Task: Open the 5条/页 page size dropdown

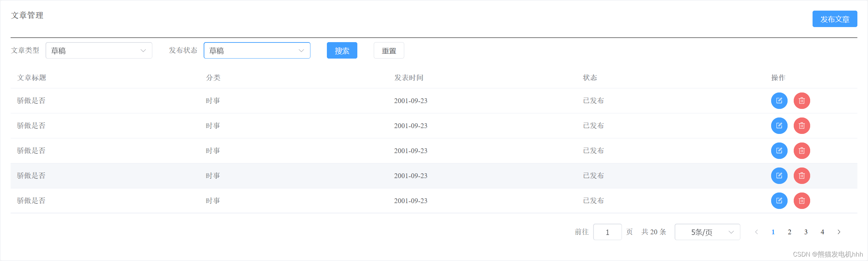Action: pyautogui.click(x=707, y=232)
